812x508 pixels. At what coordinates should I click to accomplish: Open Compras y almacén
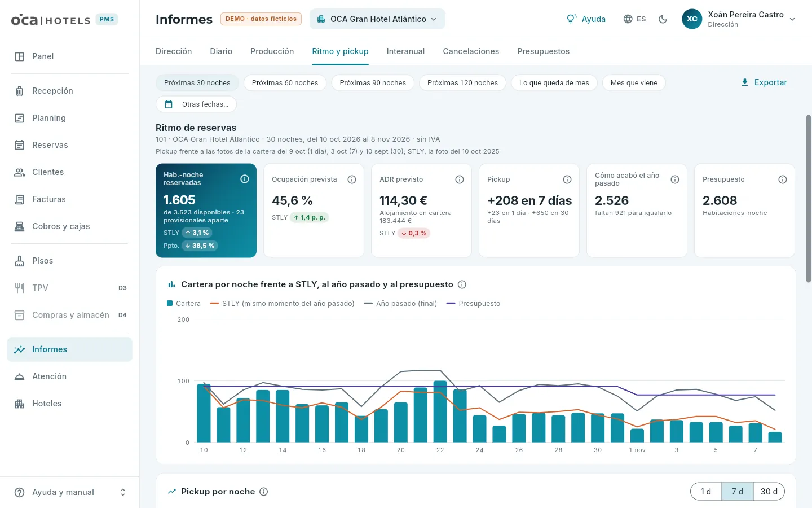tap(69, 315)
